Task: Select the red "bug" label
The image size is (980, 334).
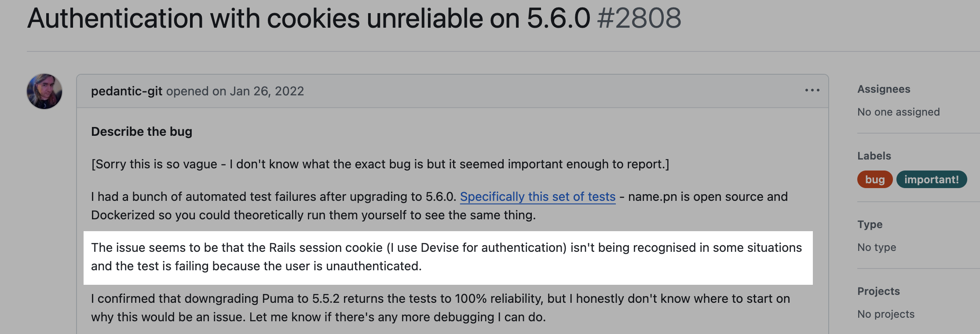Action: pyautogui.click(x=874, y=179)
